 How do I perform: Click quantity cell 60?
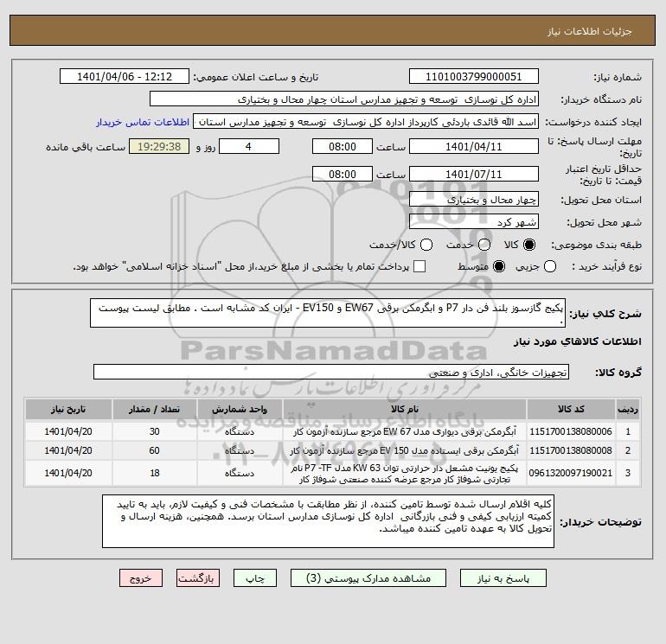pyautogui.click(x=155, y=450)
